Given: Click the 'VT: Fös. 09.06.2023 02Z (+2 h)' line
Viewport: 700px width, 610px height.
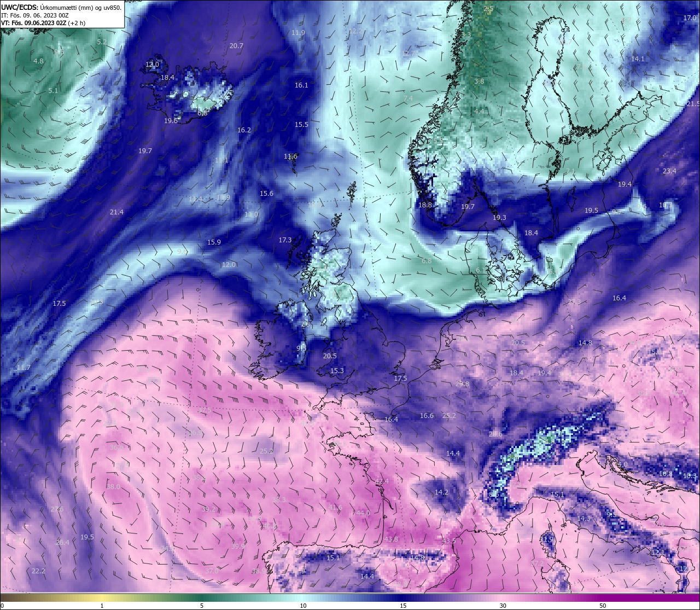Looking at the screenshot, I should click(43, 23).
